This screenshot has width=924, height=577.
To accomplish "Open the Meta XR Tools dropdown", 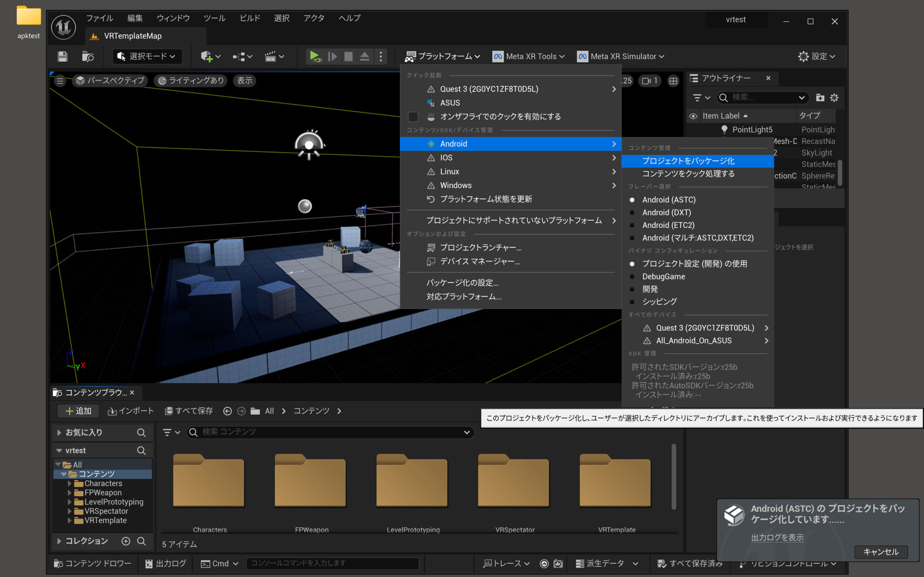I will tap(528, 57).
